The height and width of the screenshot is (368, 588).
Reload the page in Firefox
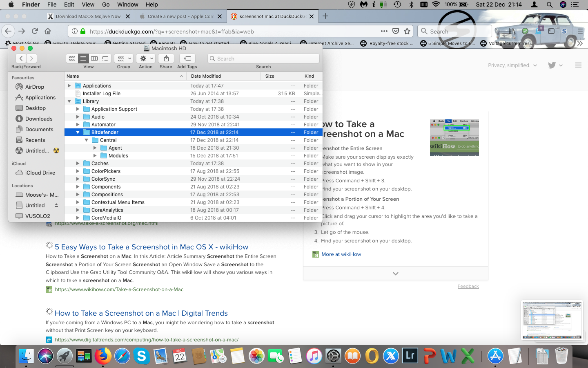(x=35, y=31)
